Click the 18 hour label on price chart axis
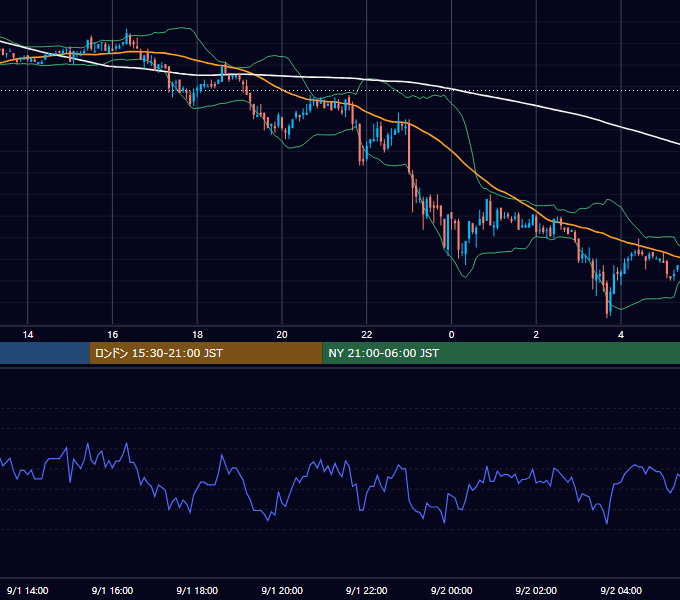 197,335
